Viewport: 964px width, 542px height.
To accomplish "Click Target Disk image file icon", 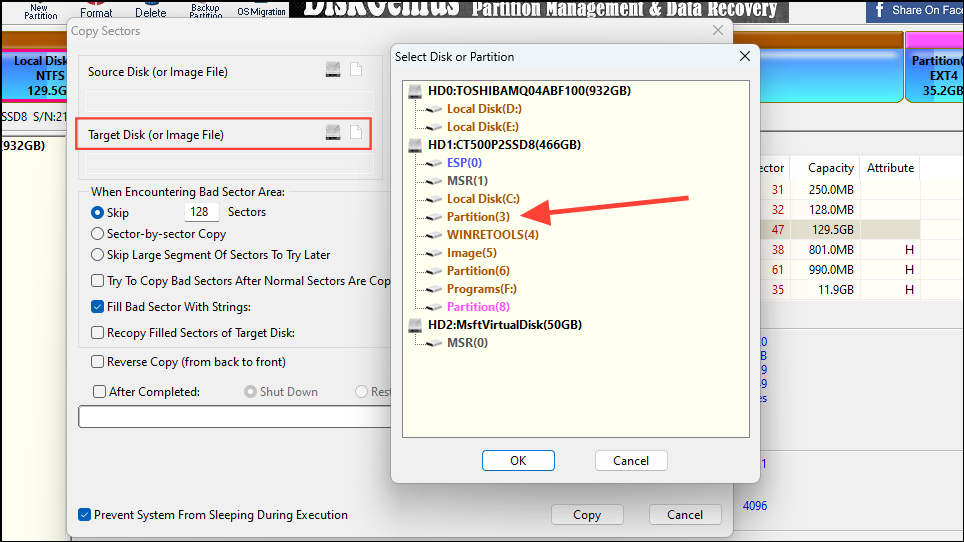I will [x=356, y=132].
